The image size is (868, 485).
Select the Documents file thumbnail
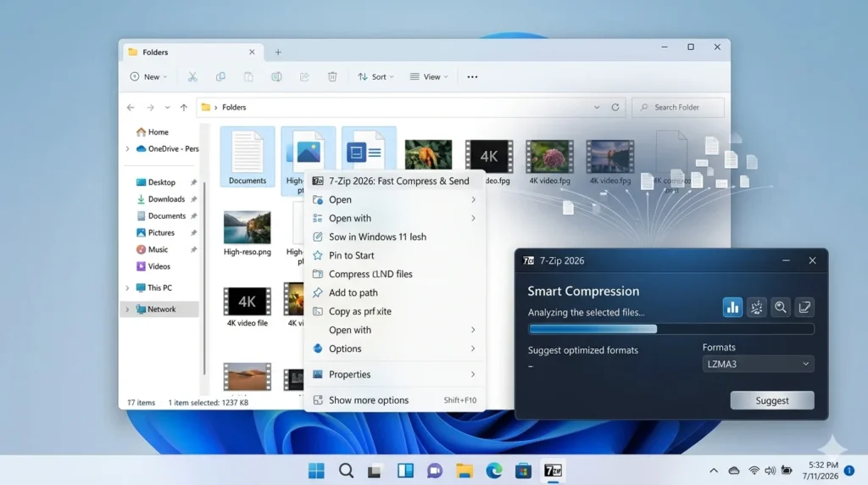click(248, 157)
